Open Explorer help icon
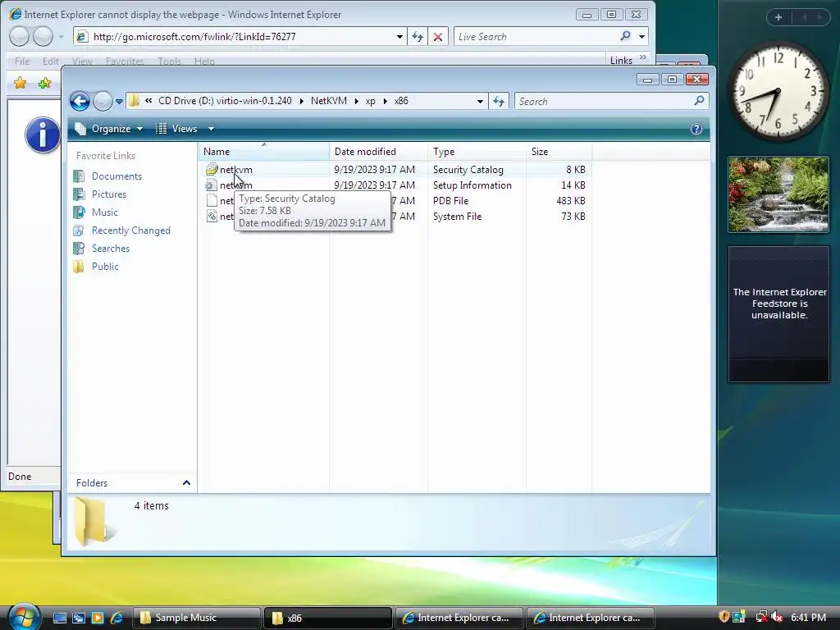Image resolution: width=840 pixels, height=630 pixels. pos(696,129)
